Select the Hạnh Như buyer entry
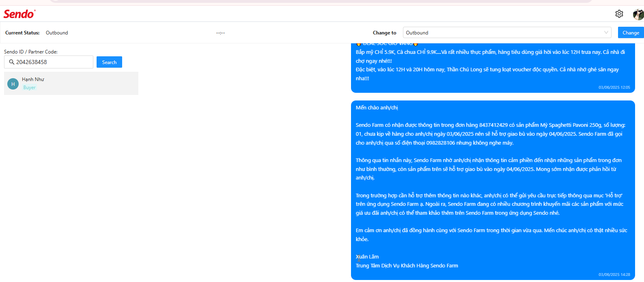Image resolution: width=644 pixels, height=282 pixels. pyautogui.click(x=71, y=83)
